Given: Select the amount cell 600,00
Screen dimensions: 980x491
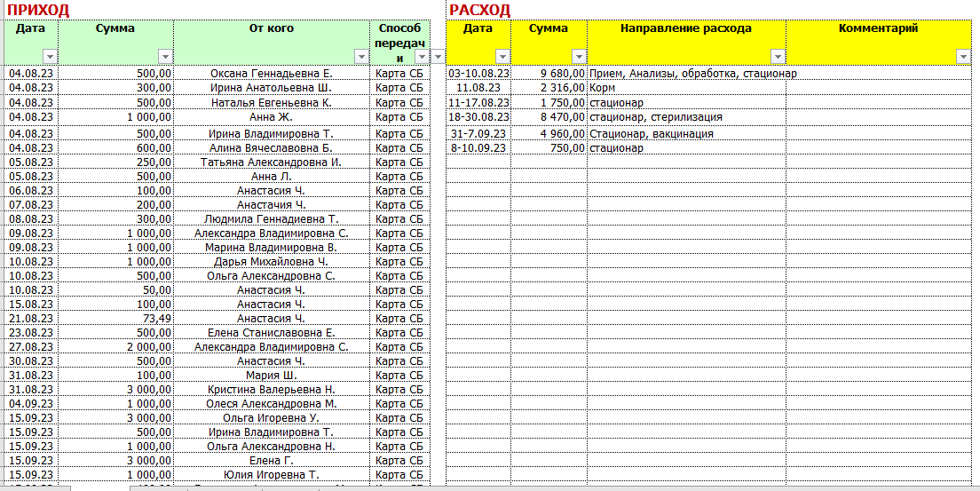Looking at the screenshot, I should pos(116,147).
